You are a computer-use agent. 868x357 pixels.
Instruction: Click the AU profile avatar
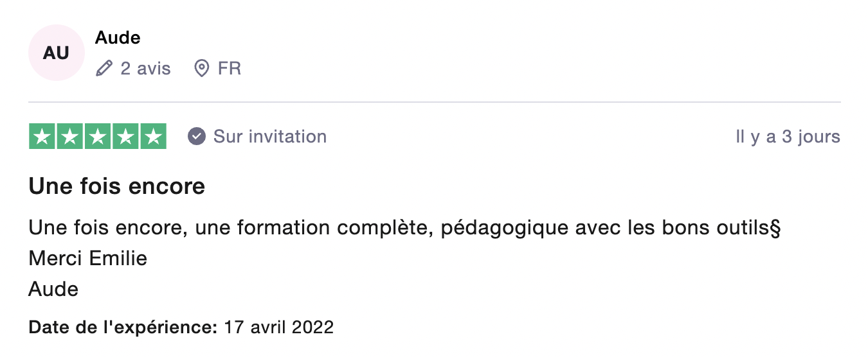[x=56, y=53]
